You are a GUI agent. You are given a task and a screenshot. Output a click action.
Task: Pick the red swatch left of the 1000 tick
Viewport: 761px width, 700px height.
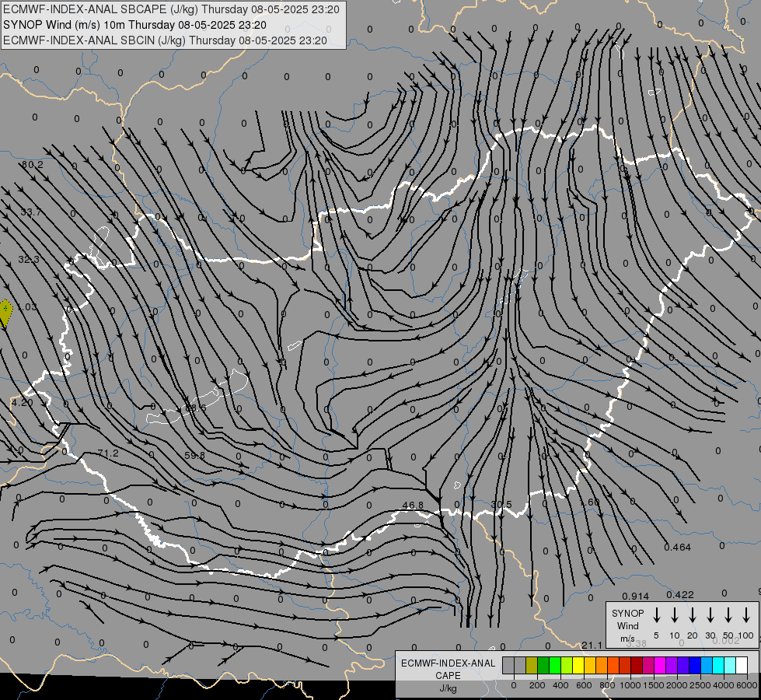coord(625,665)
